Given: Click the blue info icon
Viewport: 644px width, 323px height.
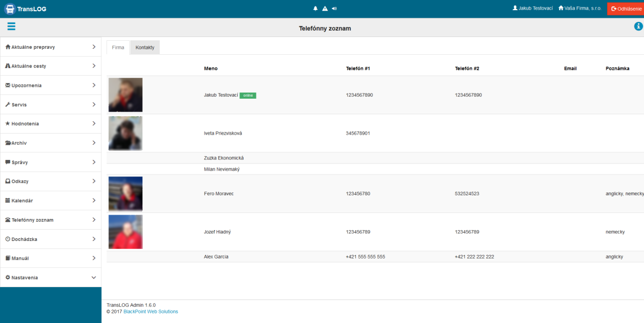Looking at the screenshot, I should (x=639, y=27).
